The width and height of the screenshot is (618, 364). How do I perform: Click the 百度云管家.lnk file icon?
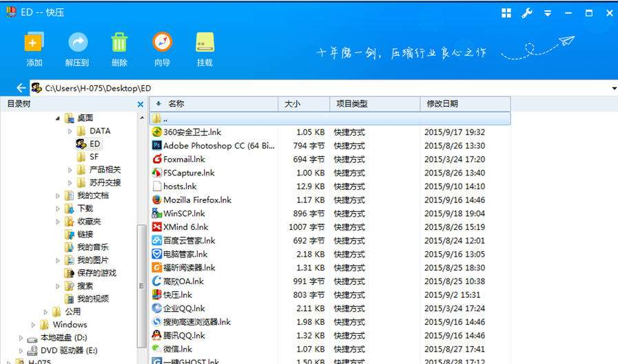(157, 241)
